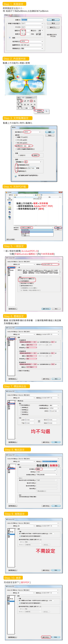Click 名稱 input field in 新增文件 dialog

coord(32,20)
